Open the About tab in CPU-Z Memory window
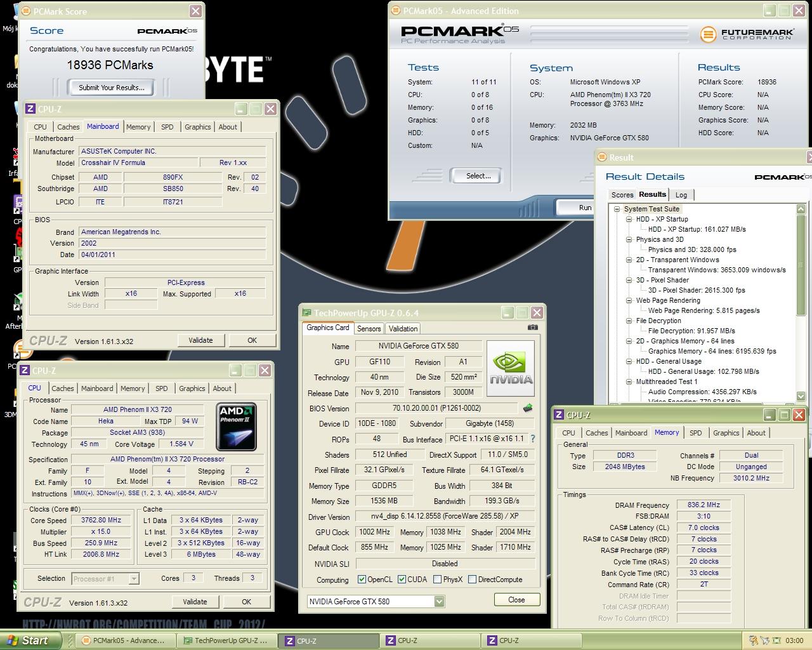This screenshot has width=812, height=650. point(756,433)
